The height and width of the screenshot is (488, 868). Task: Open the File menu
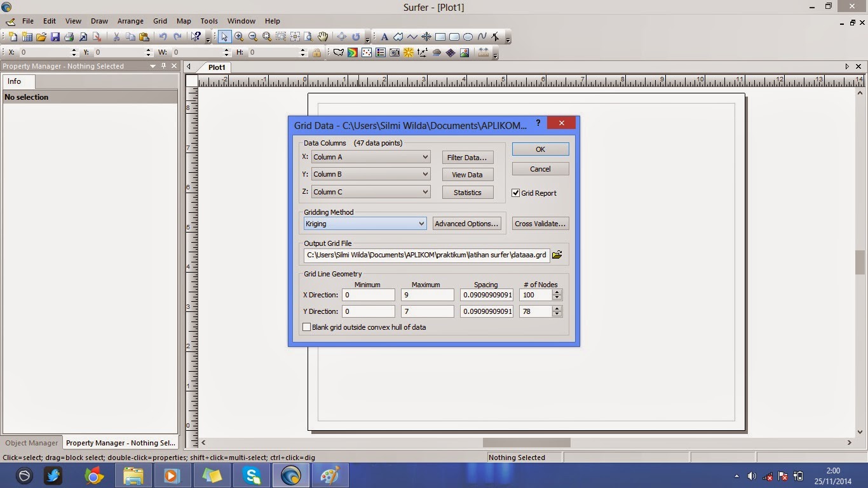click(x=28, y=21)
